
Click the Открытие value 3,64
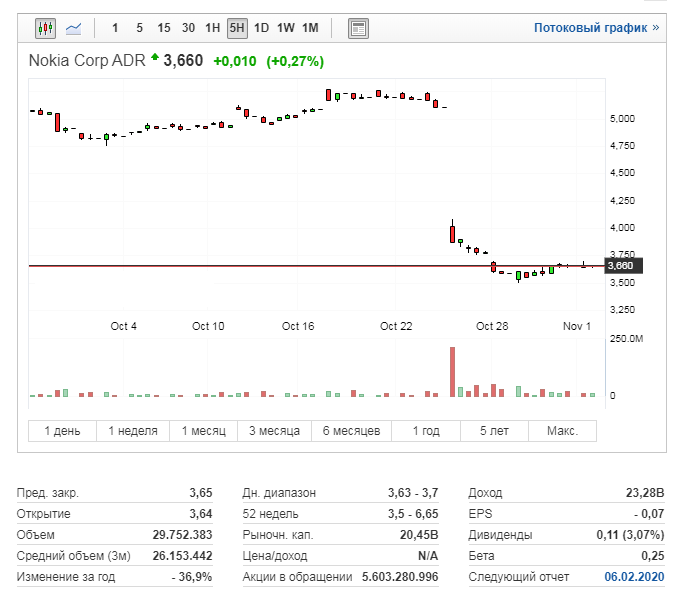(x=201, y=514)
